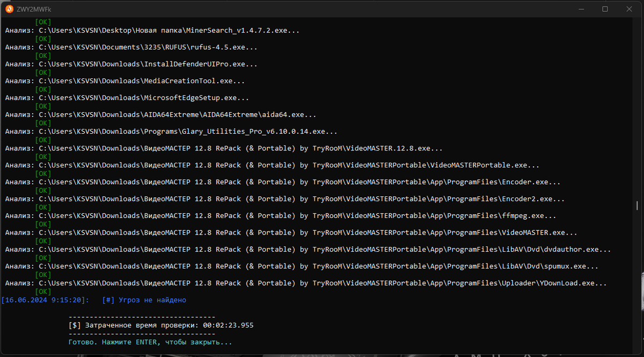Click the MicrosoftEdgeSetup.exe path line
Image resolution: width=644 pixels, height=357 pixels.
click(127, 98)
